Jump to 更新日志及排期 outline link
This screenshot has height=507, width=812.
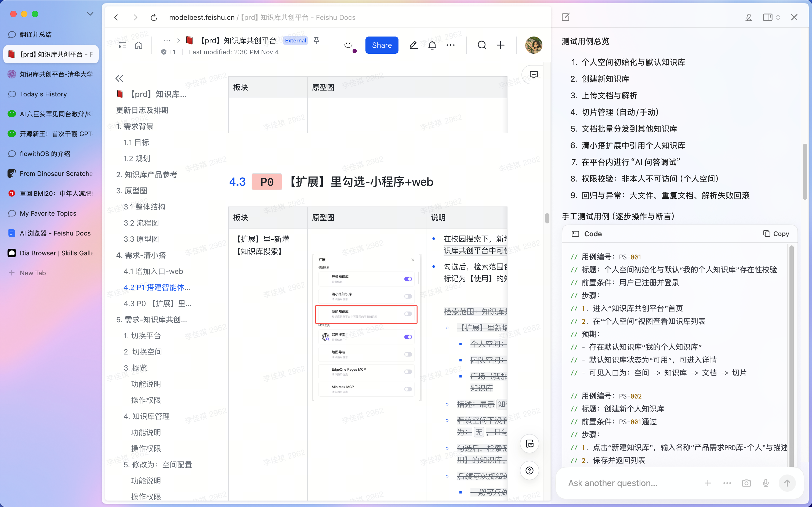coord(142,110)
